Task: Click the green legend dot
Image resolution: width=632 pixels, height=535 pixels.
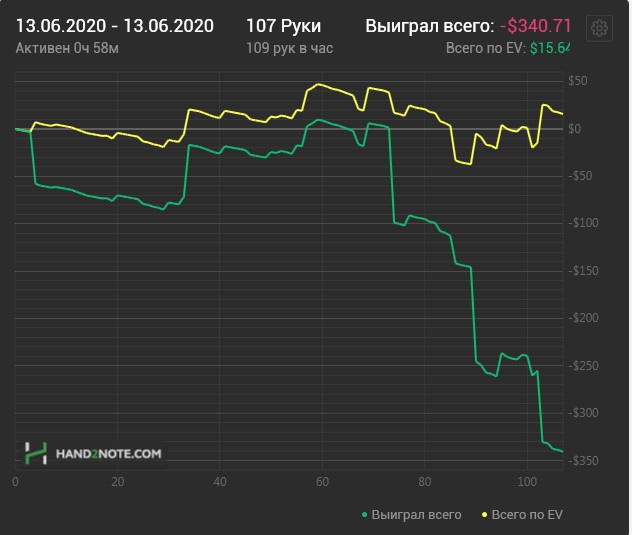Action: 363,515
